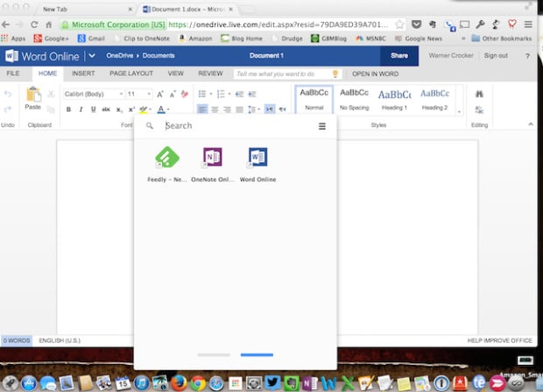
Task: Click the font color A button
Action: (x=161, y=109)
